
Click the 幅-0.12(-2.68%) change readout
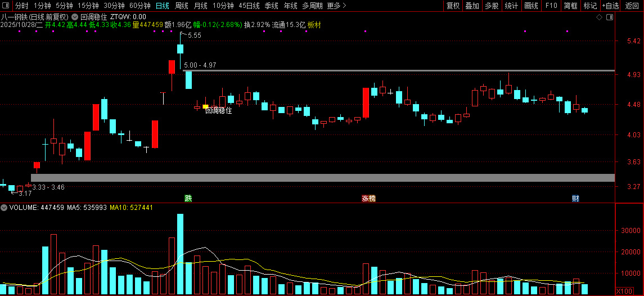pyautogui.click(x=218, y=25)
